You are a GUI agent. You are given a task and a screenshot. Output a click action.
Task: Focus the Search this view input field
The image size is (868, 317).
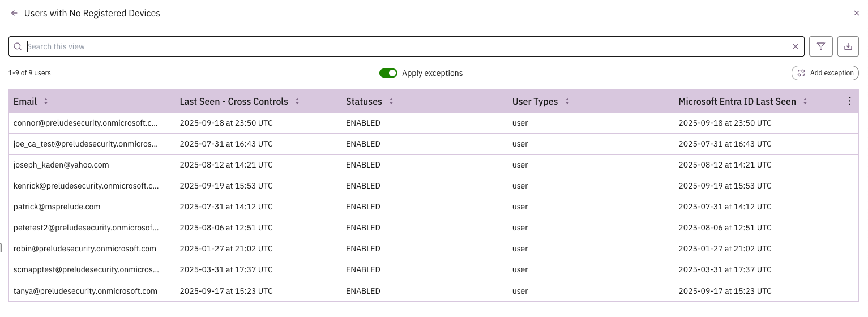coord(408,46)
